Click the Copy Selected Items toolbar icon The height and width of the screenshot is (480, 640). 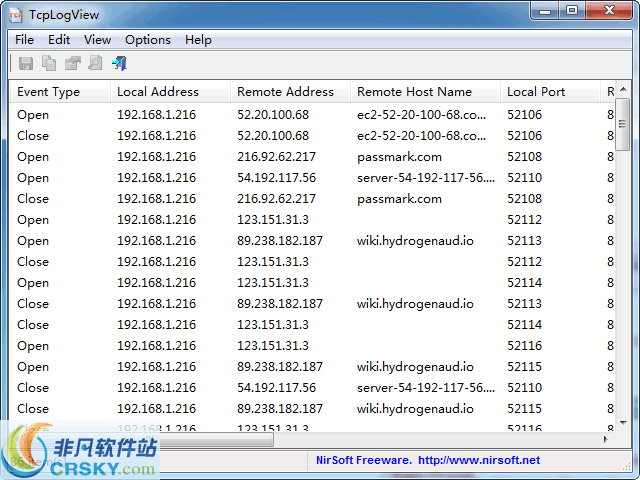[49, 63]
